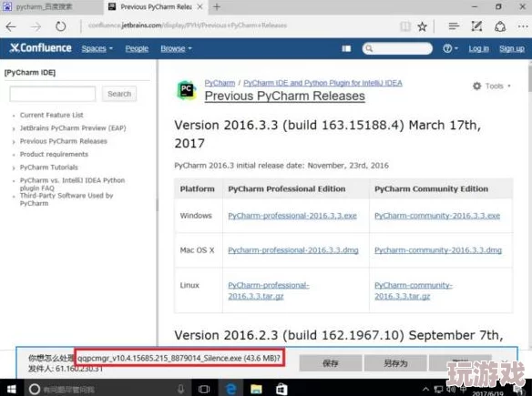Image resolution: width=532 pixels, height=396 pixels.
Task: Download PyCharm-community-2016.3.3.tar.gz
Action: pyautogui.click(x=414, y=290)
